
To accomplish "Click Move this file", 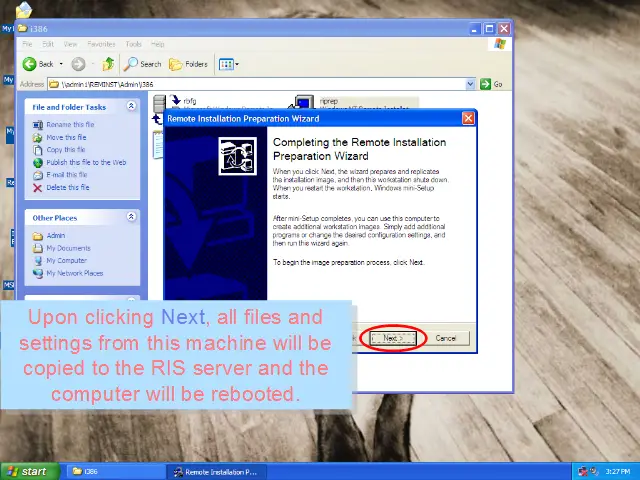I will (x=66, y=137).
